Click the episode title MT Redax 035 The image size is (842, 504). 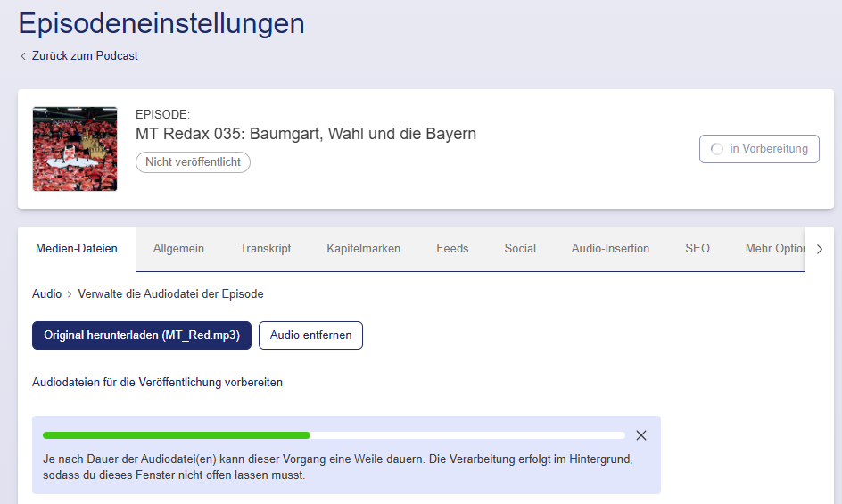tap(305, 134)
